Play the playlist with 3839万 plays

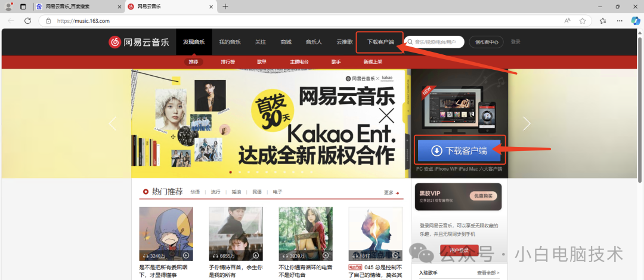coord(326,256)
